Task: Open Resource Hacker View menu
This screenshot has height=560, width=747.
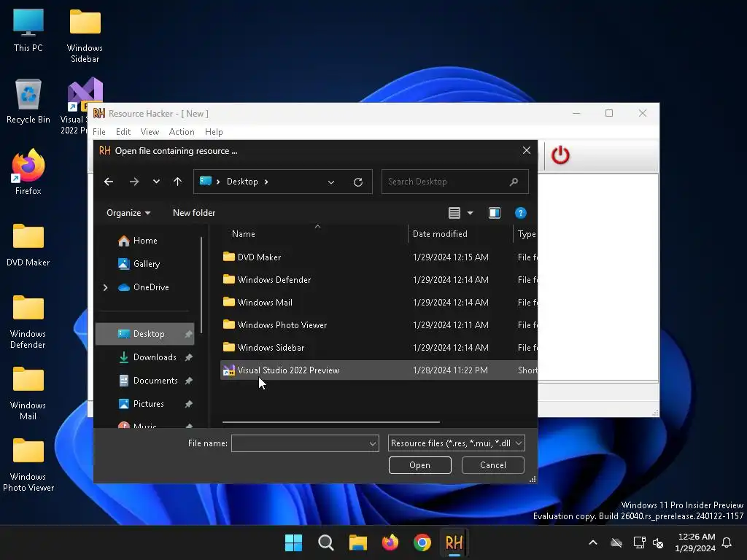Action: 150,132
